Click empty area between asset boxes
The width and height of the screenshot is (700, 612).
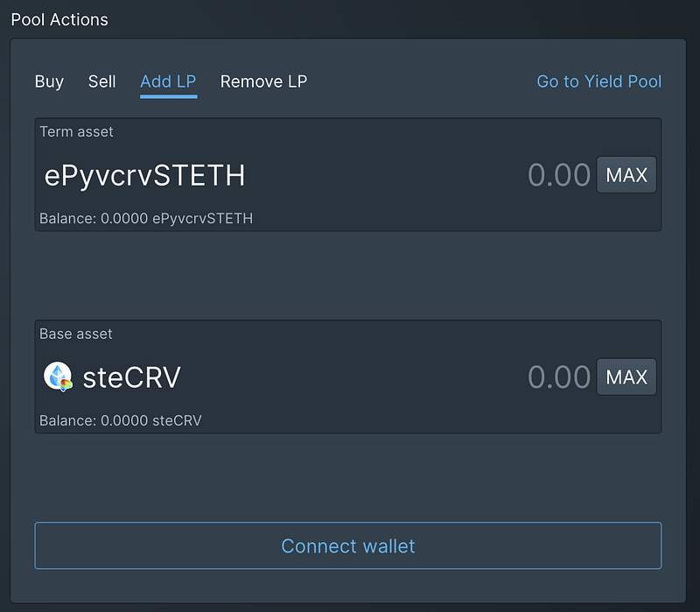tap(348, 275)
